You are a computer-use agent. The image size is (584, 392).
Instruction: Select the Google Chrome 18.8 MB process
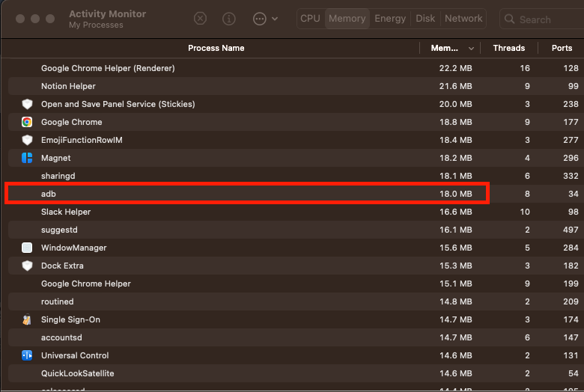click(296, 122)
